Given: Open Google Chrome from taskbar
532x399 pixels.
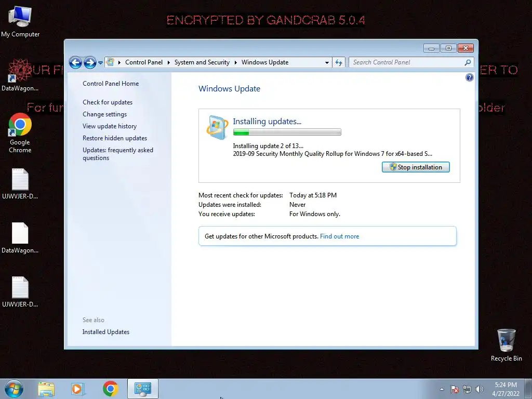Looking at the screenshot, I should tap(110, 389).
